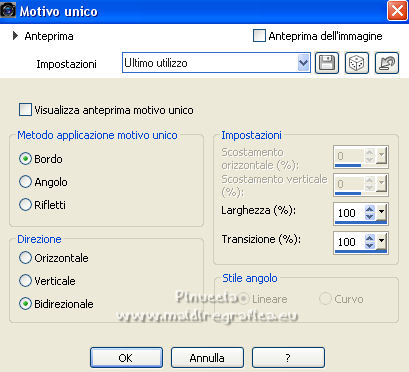Click the "Metodo applicazione motivo unico" group title

click(97, 135)
